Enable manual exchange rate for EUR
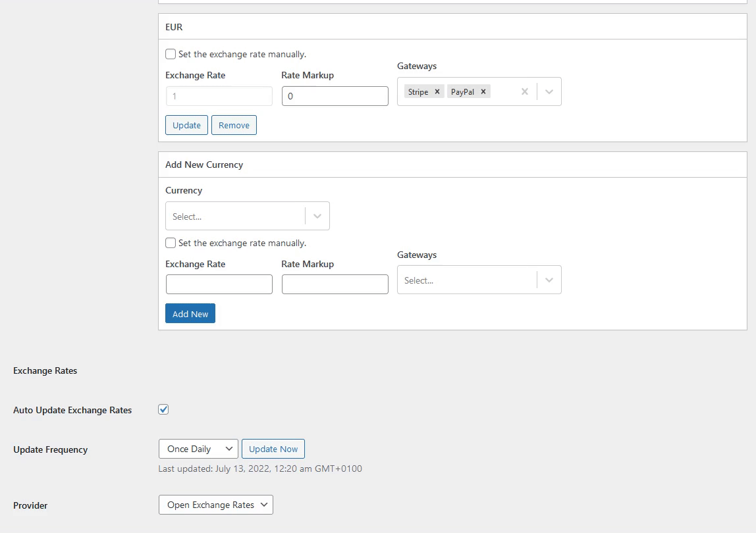The height and width of the screenshot is (533, 756). pyautogui.click(x=171, y=55)
